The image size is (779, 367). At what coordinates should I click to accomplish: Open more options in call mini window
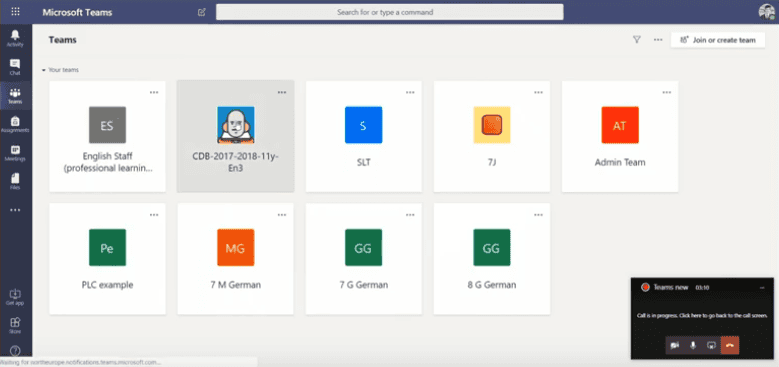tap(762, 288)
